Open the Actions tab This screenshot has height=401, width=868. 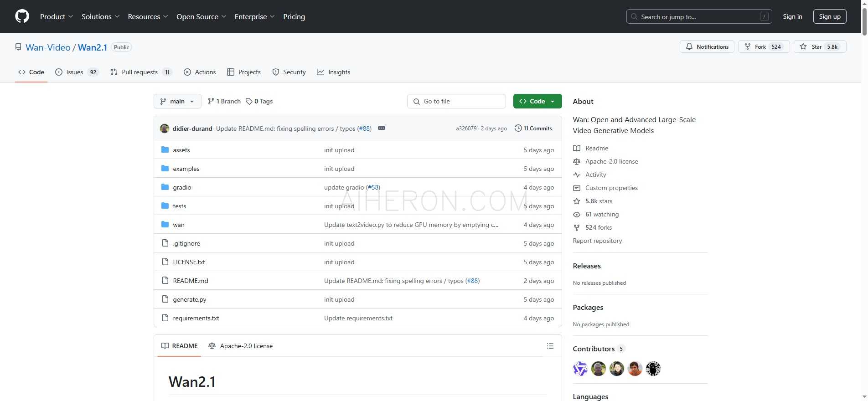tap(200, 72)
